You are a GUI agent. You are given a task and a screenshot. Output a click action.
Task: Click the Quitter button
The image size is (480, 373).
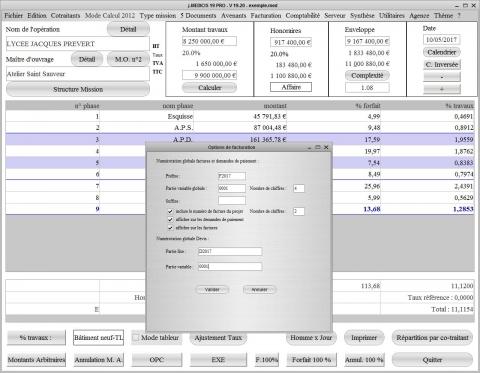[x=432, y=360]
